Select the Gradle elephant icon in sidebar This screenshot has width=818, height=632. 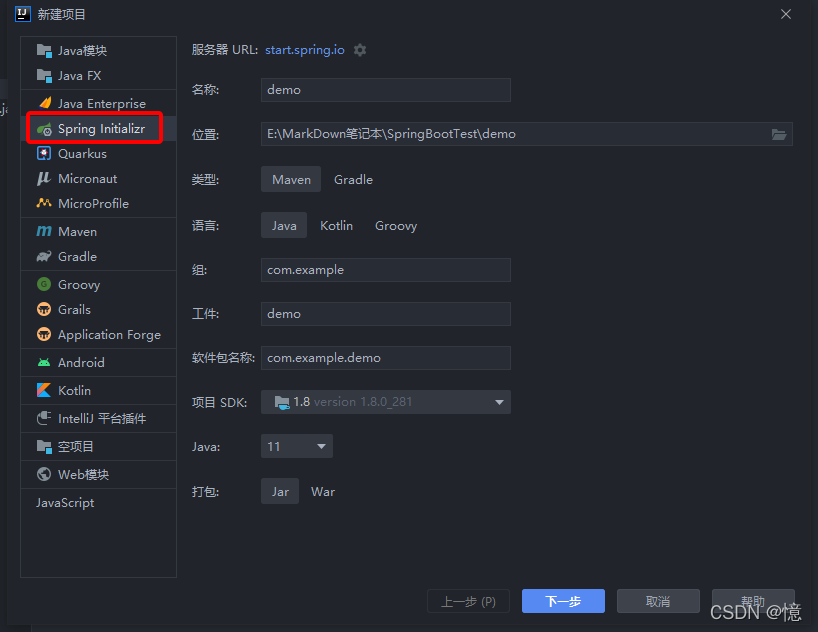(44, 256)
